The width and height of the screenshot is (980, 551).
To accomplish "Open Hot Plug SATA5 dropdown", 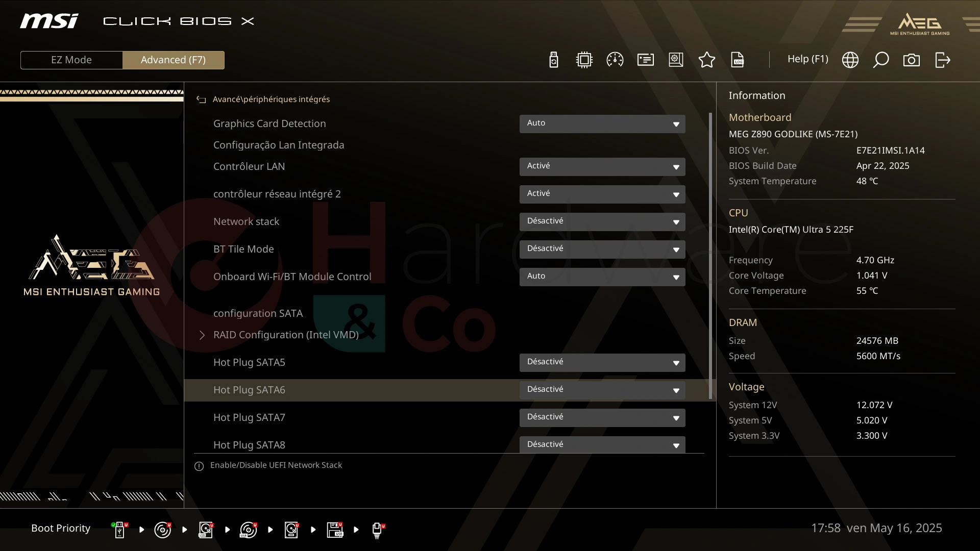I will coord(602,362).
